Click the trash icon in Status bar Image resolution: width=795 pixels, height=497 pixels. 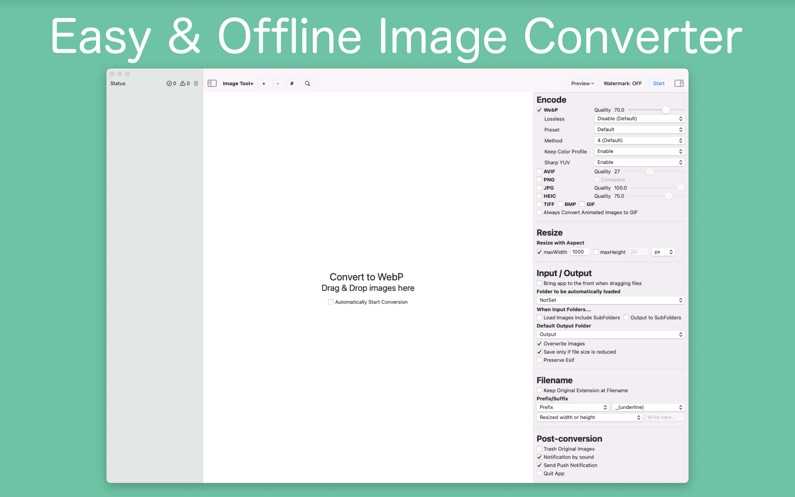(x=196, y=84)
